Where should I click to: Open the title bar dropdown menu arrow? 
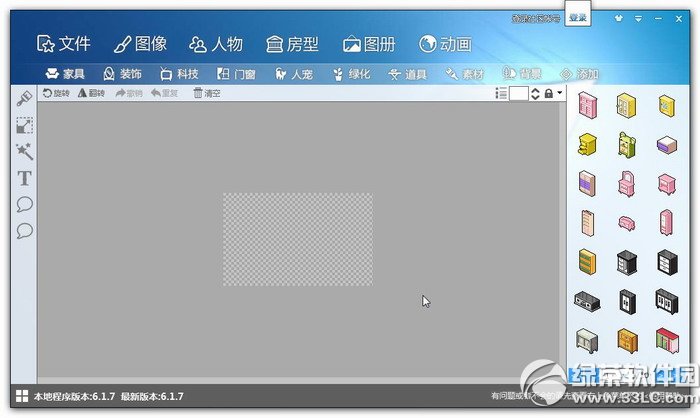[638, 19]
